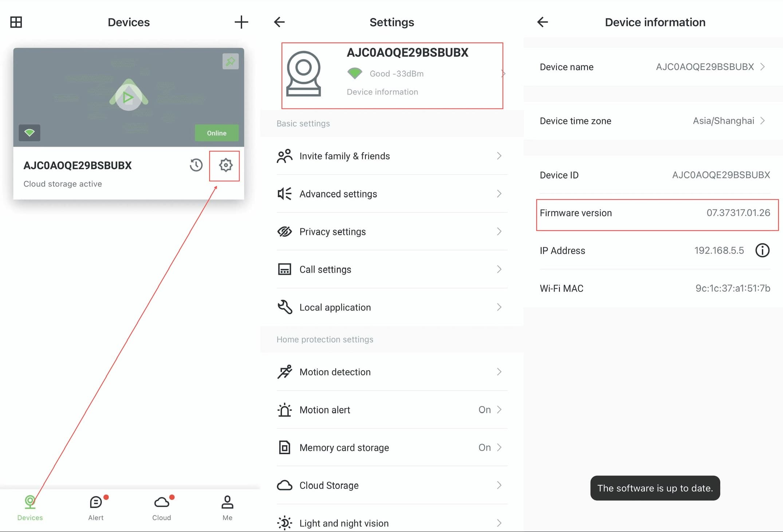Select the AJC0AOQE29BSBUBX device card title
Image resolution: width=783 pixels, height=532 pixels.
pos(78,165)
